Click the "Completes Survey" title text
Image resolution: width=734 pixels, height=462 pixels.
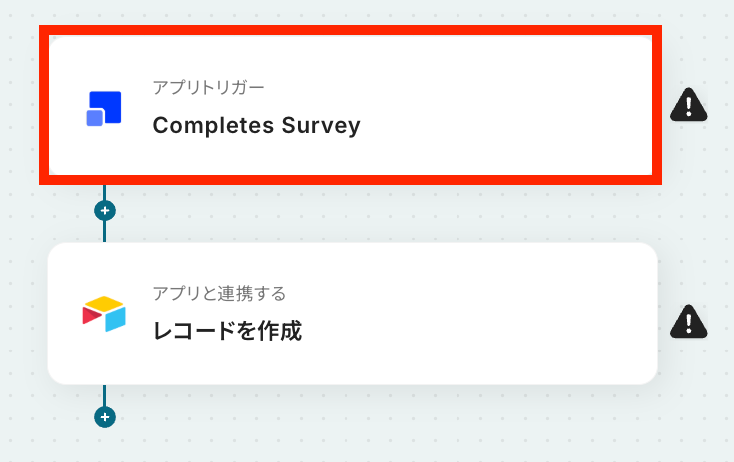pos(256,126)
